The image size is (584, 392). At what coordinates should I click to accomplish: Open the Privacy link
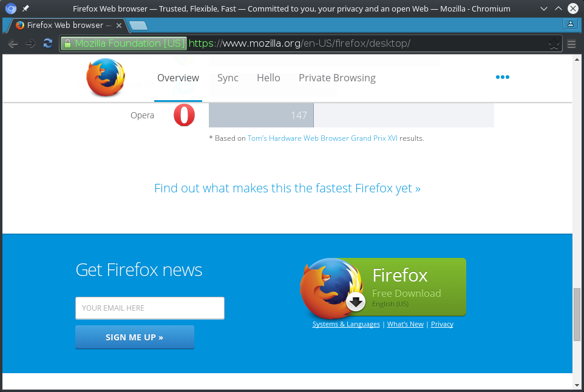(x=442, y=324)
